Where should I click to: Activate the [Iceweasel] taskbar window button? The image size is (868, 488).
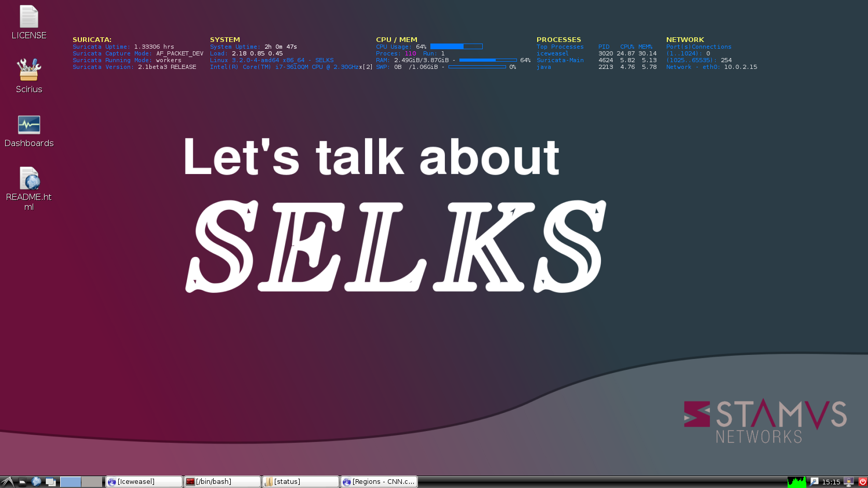(144, 482)
